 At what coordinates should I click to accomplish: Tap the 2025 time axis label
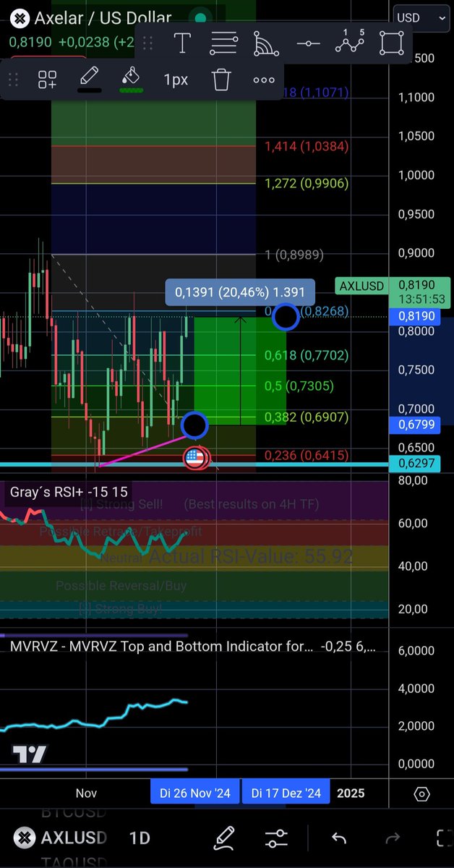(x=351, y=793)
